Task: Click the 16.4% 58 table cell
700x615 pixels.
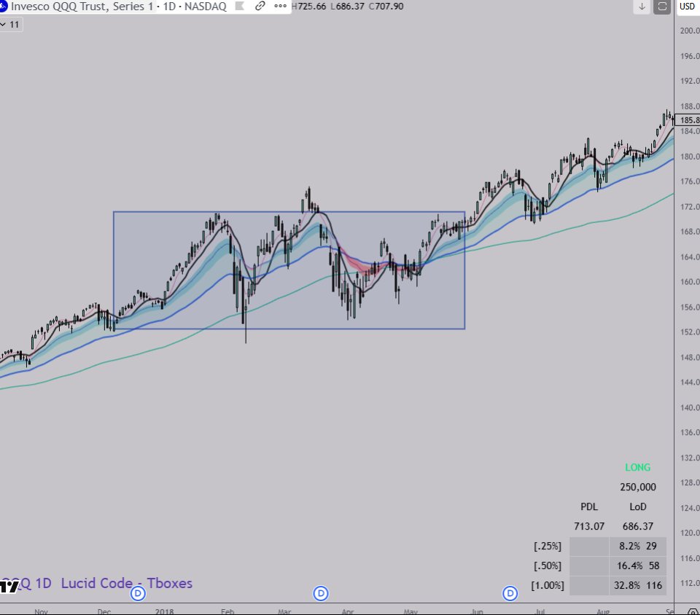Action: [637, 565]
